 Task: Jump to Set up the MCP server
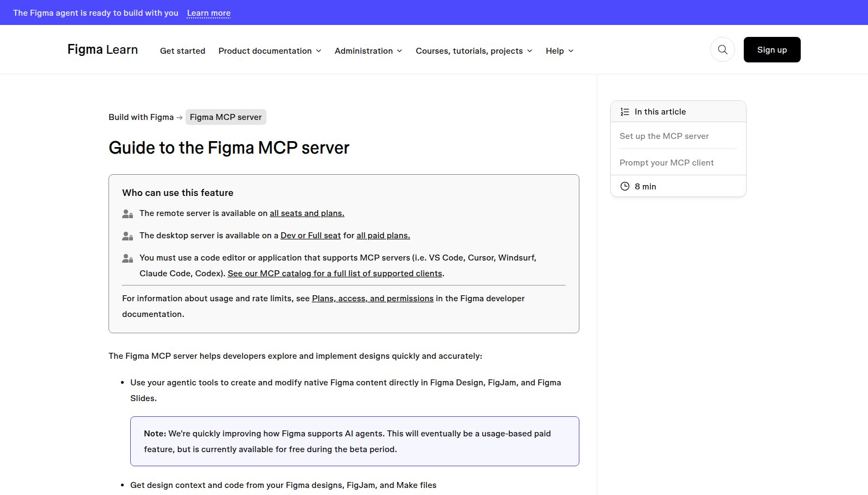(664, 136)
